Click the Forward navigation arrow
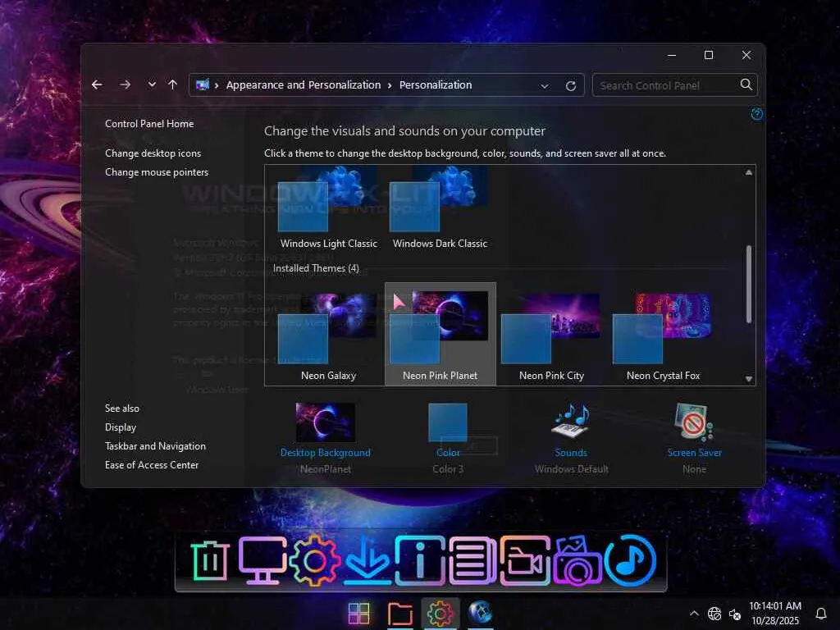 (x=125, y=84)
